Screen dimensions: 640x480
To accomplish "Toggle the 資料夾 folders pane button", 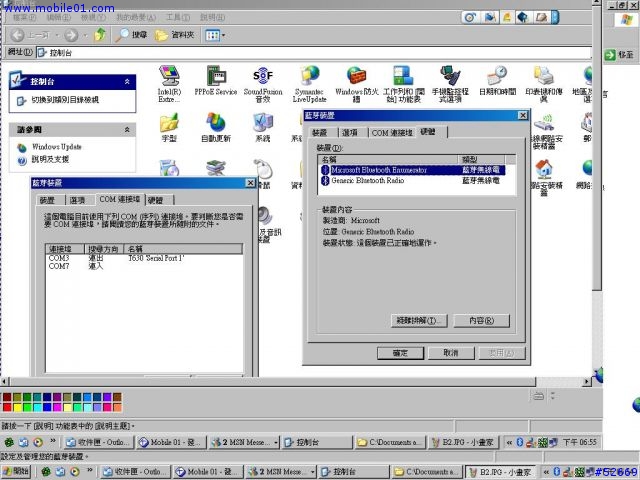I will 174,35.
